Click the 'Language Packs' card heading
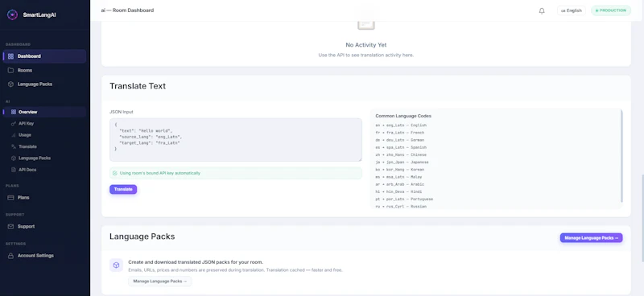The image size is (644, 296). pyautogui.click(x=142, y=237)
